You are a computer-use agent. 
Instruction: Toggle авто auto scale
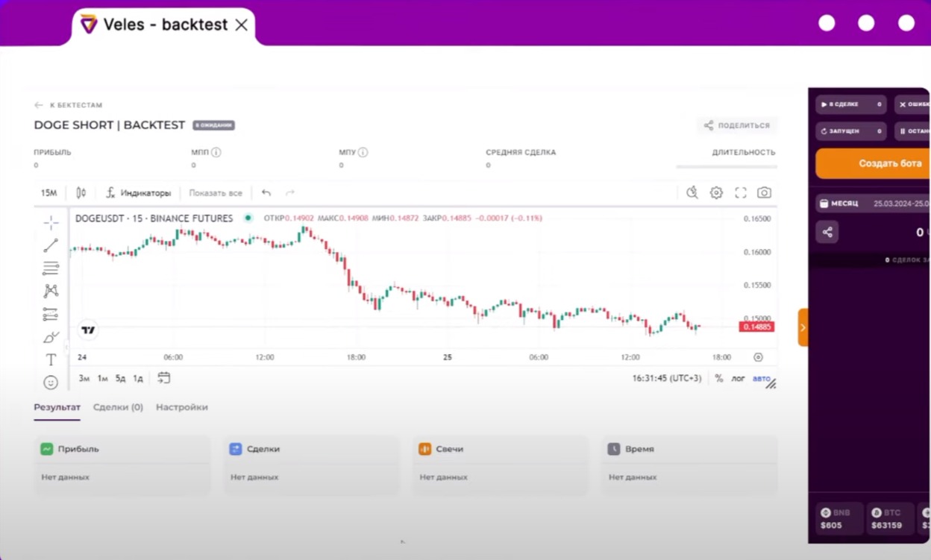(761, 379)
